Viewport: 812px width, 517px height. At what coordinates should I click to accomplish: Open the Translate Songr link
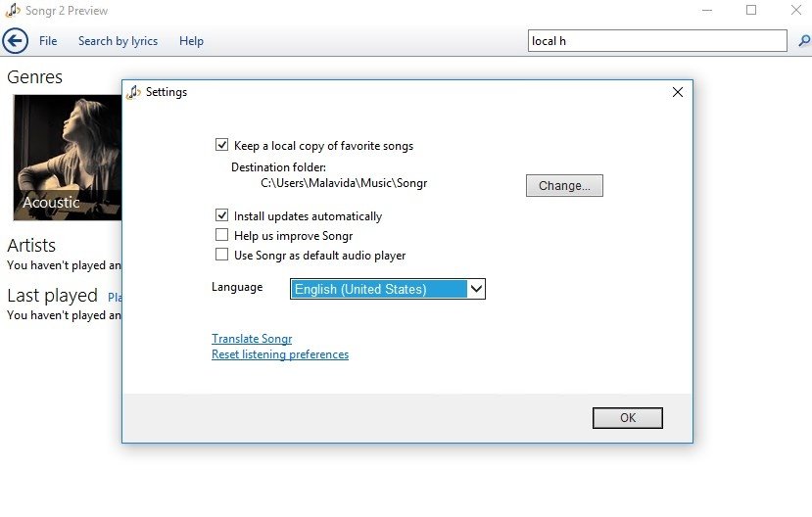coord(252,339)
